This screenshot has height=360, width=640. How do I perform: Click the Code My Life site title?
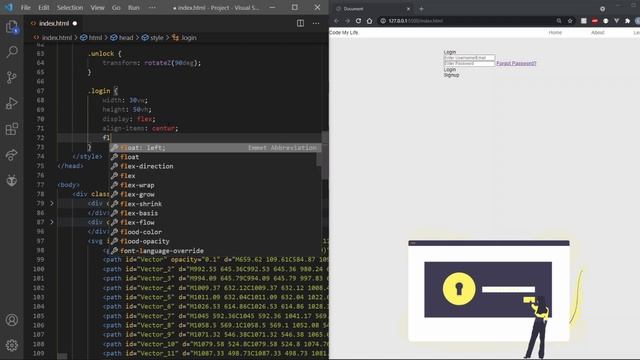point(344,32)
